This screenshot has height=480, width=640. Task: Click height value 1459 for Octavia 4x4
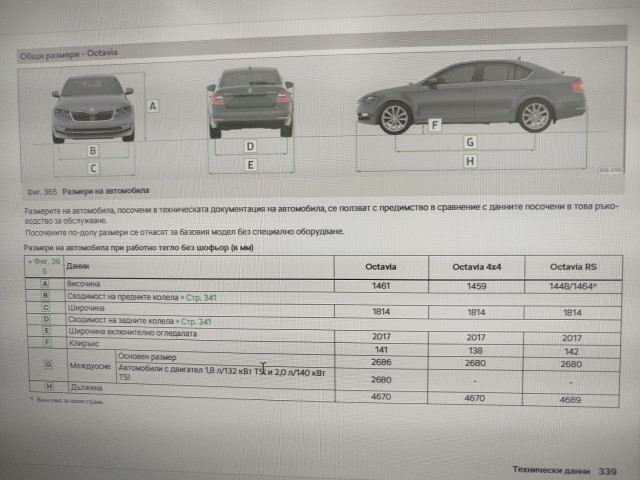tap(476, 286)
